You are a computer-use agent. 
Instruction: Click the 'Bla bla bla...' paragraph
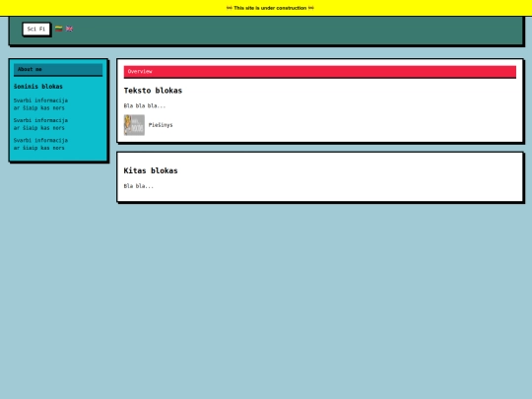coord(145,105)
